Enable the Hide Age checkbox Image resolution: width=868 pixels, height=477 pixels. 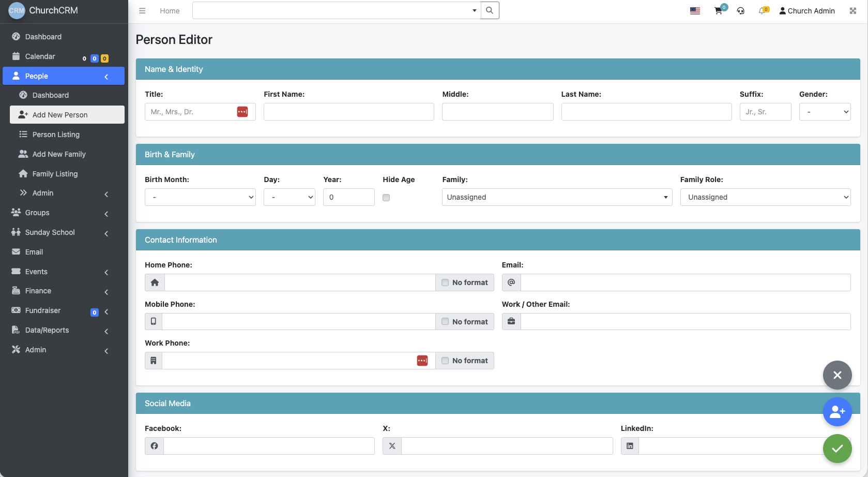click(x=386, y=197)
